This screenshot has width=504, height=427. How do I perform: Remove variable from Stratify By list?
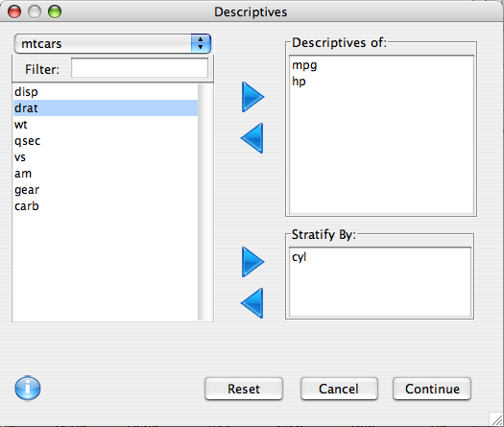tap(252, 303)
